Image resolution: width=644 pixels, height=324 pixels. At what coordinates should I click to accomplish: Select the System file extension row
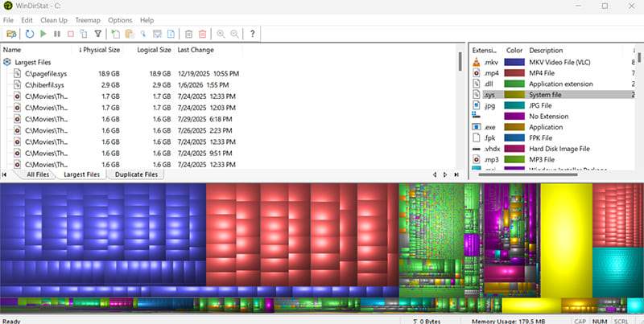tap(553, 95)
